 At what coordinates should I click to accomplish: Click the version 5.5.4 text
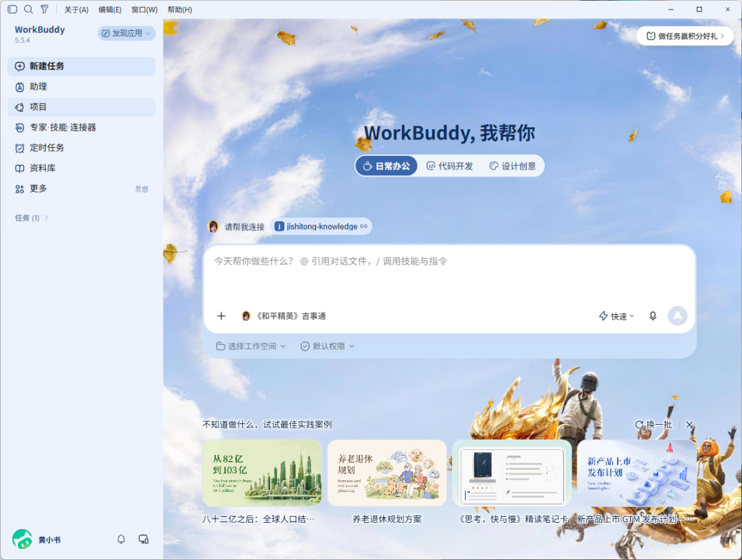tap(22, 41)
